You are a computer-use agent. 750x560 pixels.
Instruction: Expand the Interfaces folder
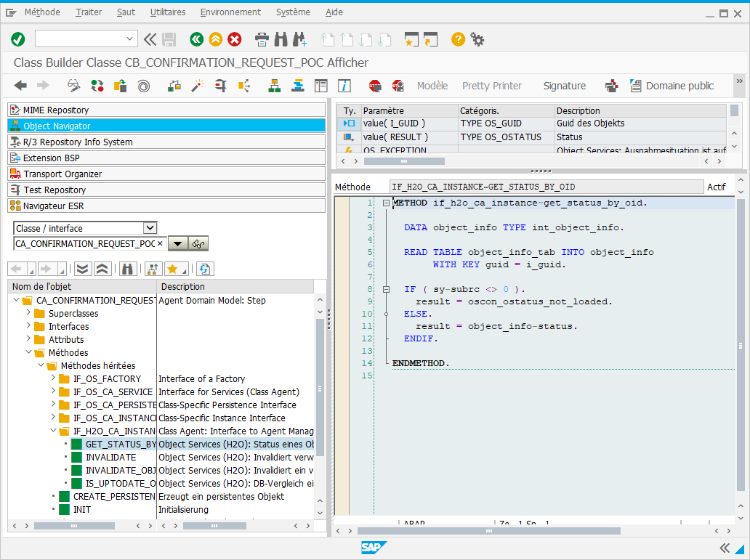(x=28, y=325)
